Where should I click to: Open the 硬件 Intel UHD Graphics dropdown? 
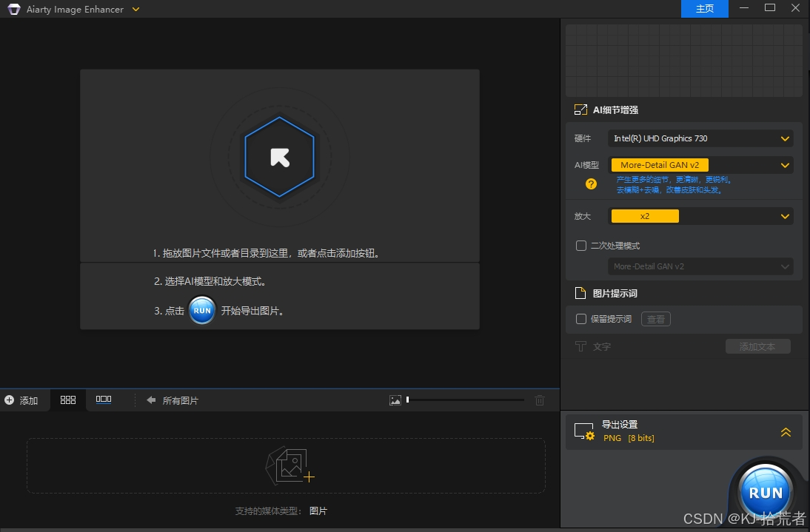coord(700,138)
